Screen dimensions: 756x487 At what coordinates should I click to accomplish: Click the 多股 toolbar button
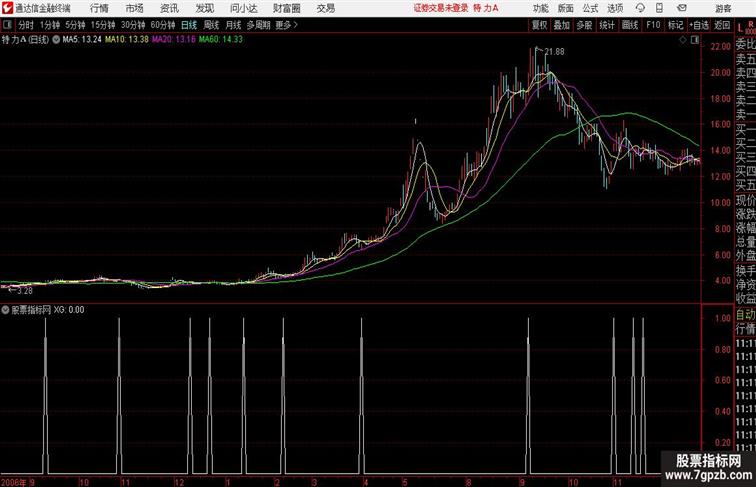click(584, 25)
